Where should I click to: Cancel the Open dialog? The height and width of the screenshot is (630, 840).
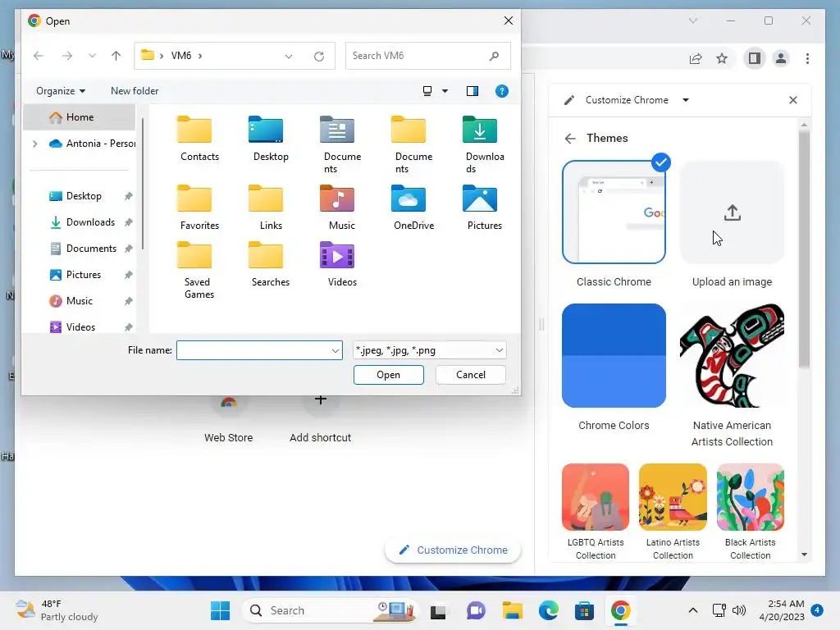470,375
